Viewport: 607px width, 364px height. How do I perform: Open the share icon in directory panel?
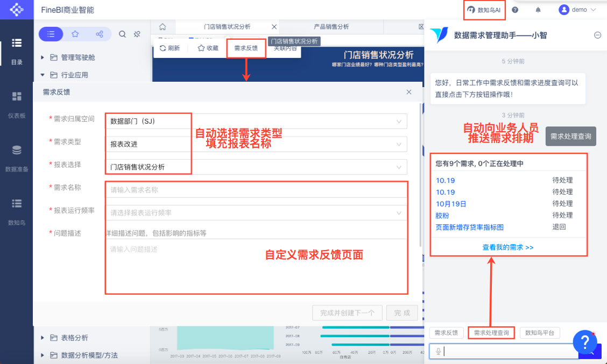[x=100, y=34]
